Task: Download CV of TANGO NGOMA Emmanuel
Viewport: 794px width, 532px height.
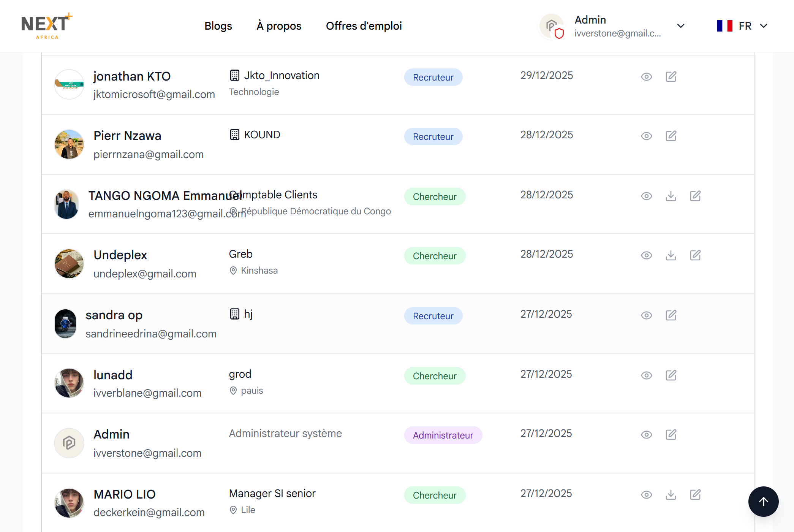Action: pyautogui.click(x=671, y=196)
